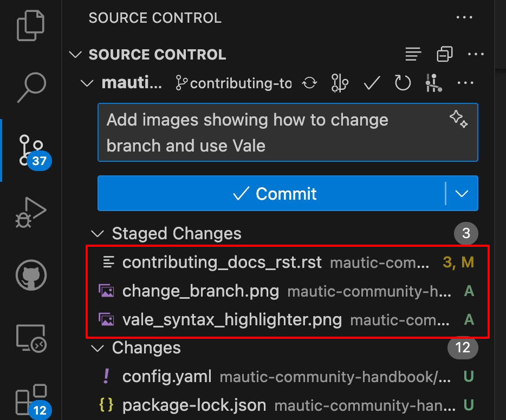506x420 pixels.
Task: Select config.yaml in Changes list
Action: (167, 376)
